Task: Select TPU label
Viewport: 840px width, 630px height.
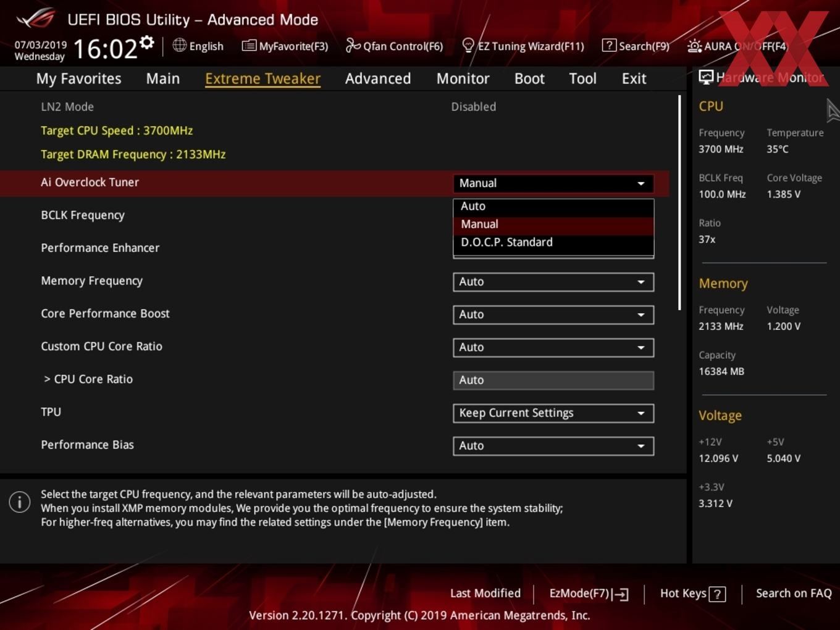Action: (51, 412)
